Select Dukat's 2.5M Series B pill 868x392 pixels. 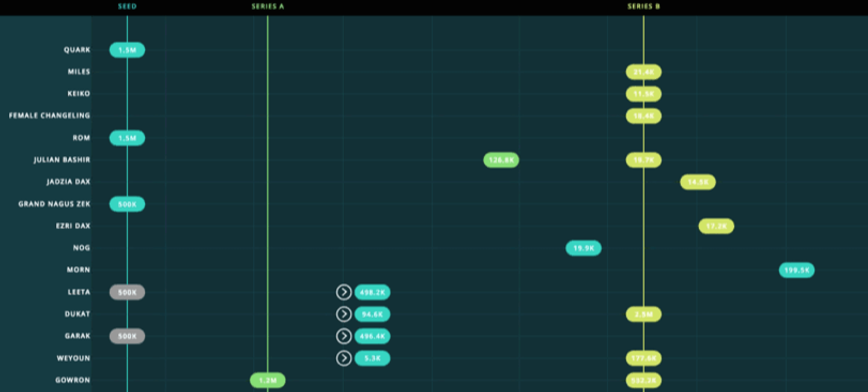point(643,314)
